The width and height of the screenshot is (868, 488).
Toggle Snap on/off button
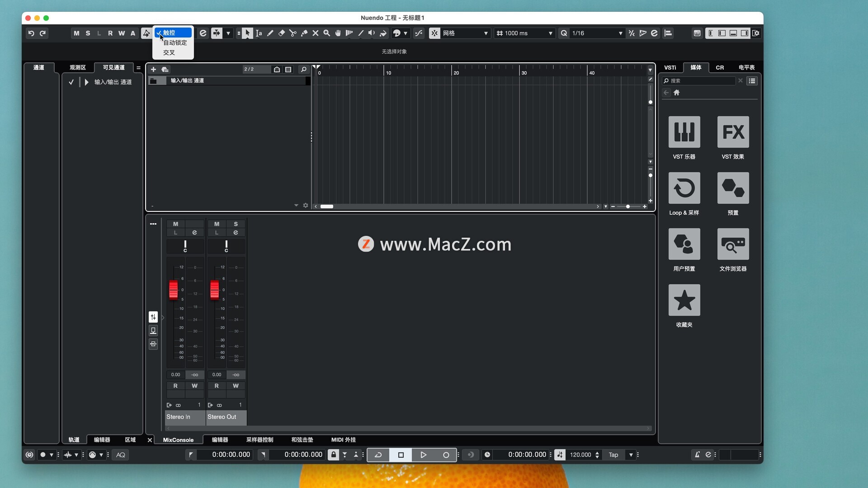click(x=434, y=33)
